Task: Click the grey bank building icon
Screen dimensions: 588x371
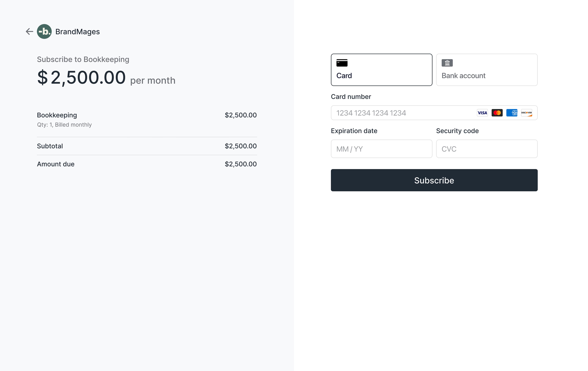Action: 447,63
